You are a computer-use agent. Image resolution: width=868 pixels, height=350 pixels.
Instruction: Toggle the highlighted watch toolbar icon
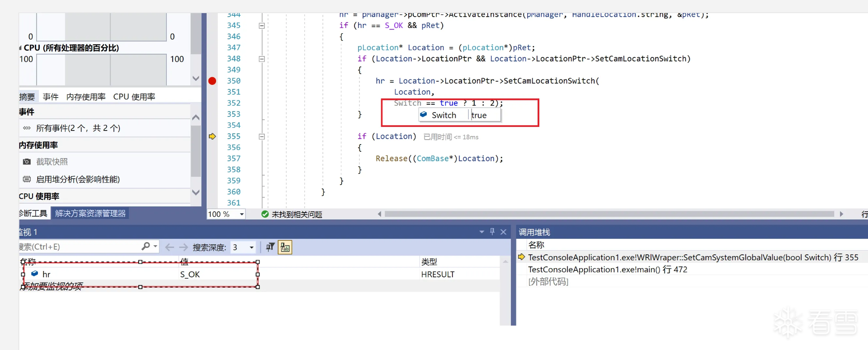pos(285,247)
